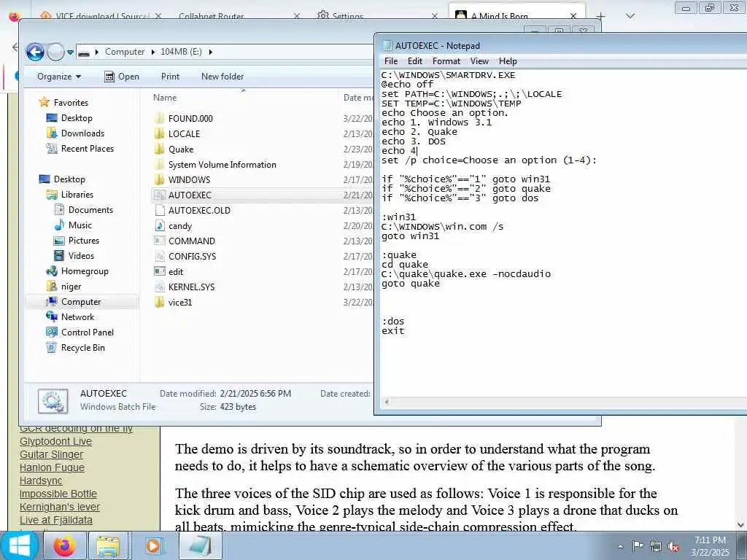Viewport: 747px width, 560px height.
Task: Click the Open button in Explorer toolbar
Action: pyautogui.click(x=122, y=77)
